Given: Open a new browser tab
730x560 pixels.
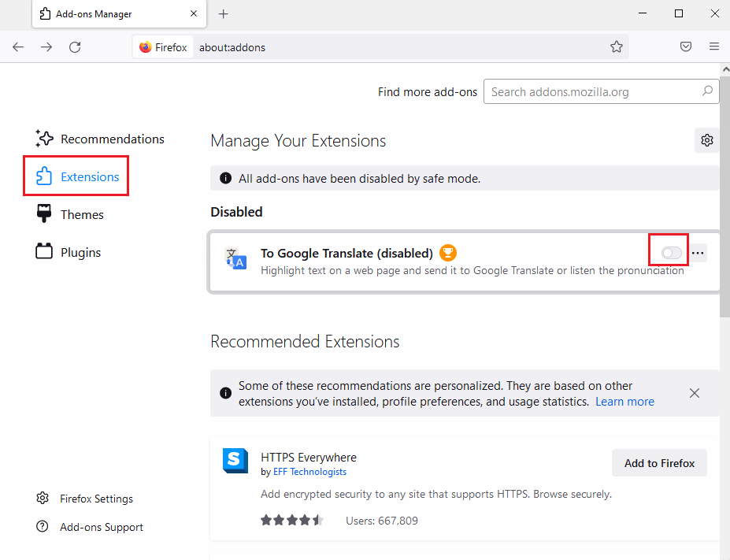Looking at the screenshot, I should pyautogui.click(x=224, y=13).
